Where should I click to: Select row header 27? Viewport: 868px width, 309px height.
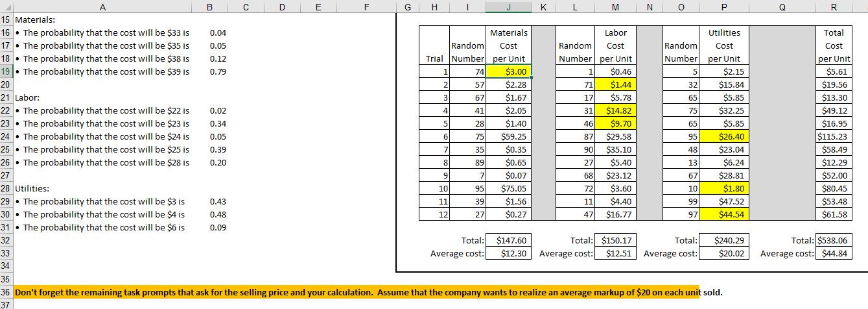click(x=6, y=175)
